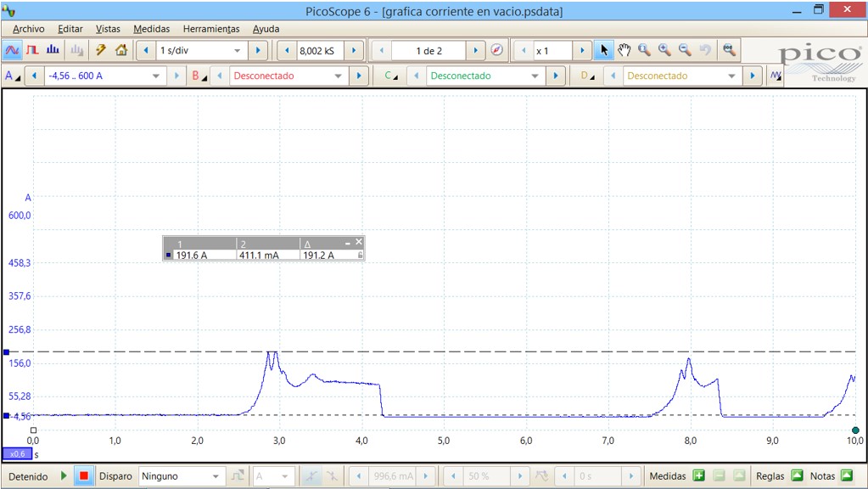Screen dimensions: 868x489
Task: Click the ruler legend lock icon
Action: pyautogui.click(x=360, y=256)
